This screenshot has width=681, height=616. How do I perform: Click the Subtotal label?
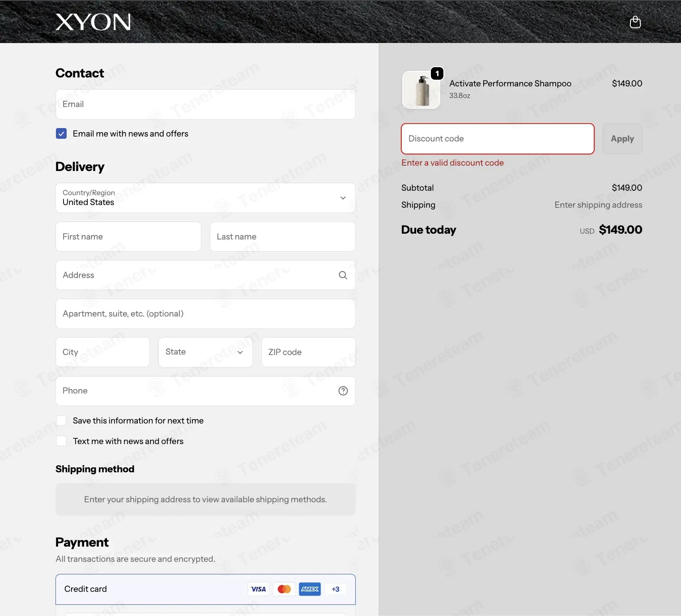coord(417,188)
